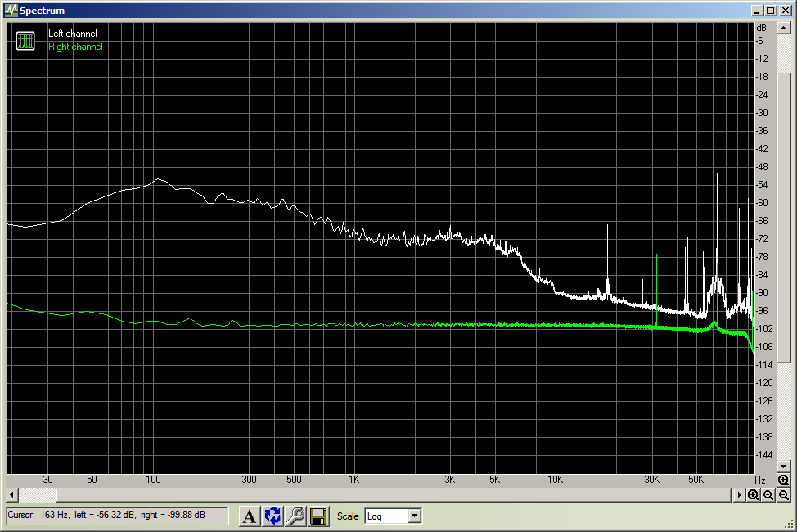Viewport: 797px width, 532px height.
Task: Click the horizontal scrollbar right arrow
Action: pyautogui.click(x=739, y=494)
